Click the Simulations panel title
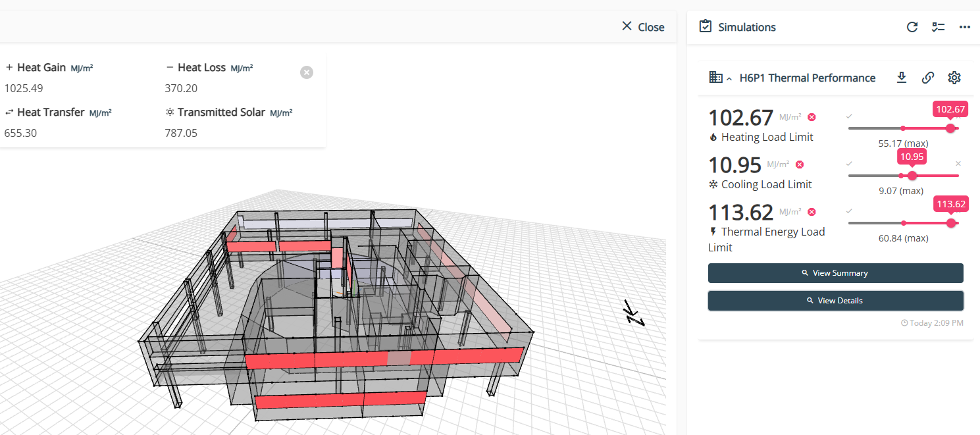980x435 pixels. (x=746, y=27)
